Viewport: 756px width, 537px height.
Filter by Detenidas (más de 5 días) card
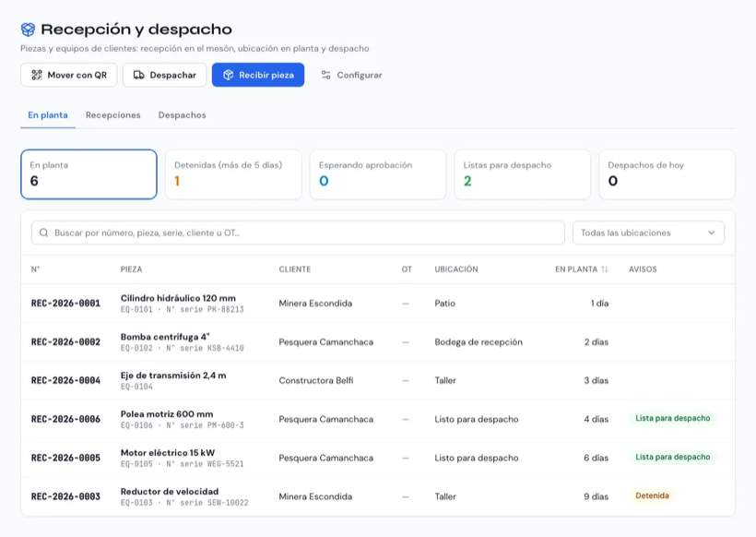(233, 174)
